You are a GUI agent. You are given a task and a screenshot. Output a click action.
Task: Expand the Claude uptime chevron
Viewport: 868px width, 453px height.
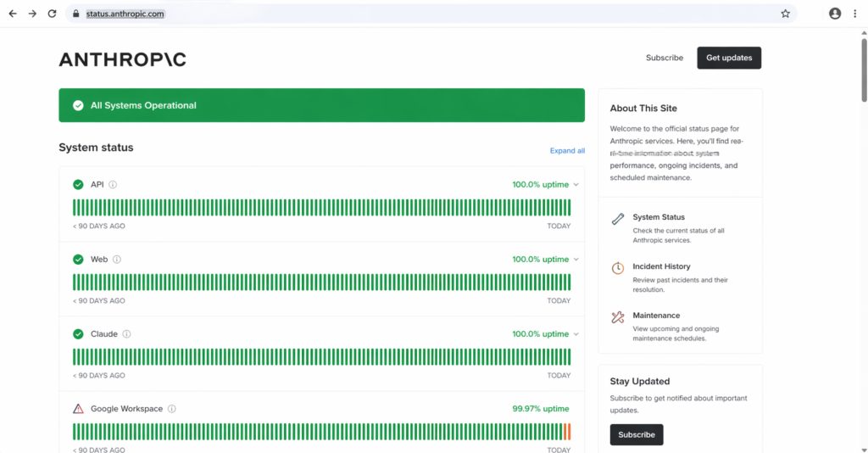coord(576,334)
